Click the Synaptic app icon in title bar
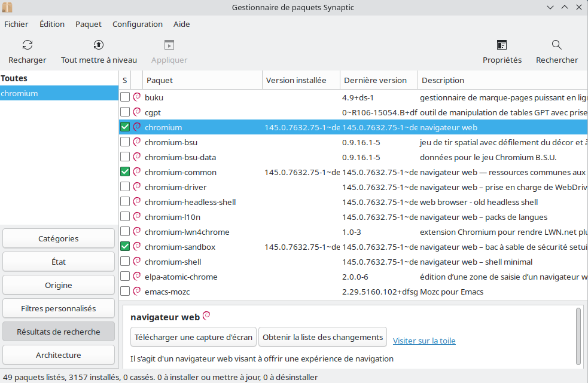Screen dimensions: 588x383 tap(7, 7)
